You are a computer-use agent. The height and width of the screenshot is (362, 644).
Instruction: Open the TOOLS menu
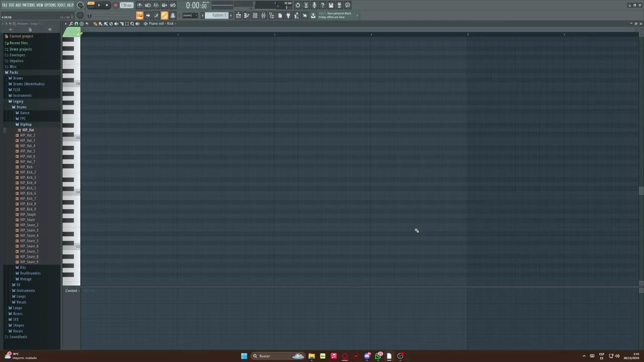[61, 5]
